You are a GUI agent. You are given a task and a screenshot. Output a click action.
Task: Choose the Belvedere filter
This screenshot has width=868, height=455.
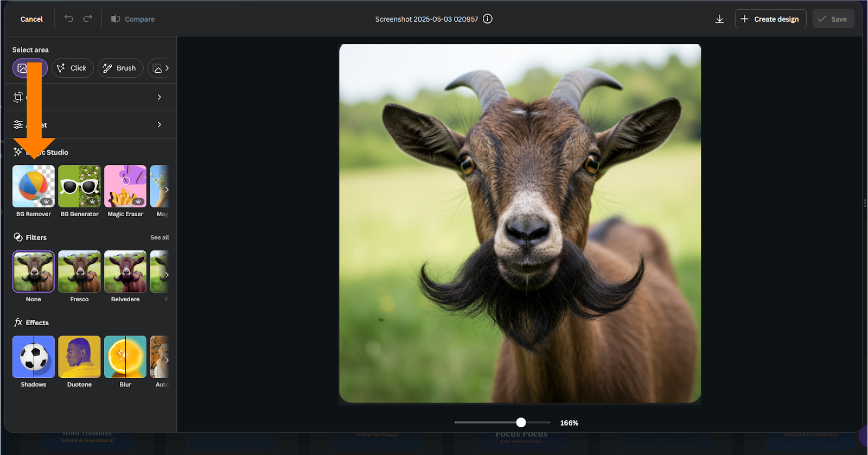[x=125, y=271]
